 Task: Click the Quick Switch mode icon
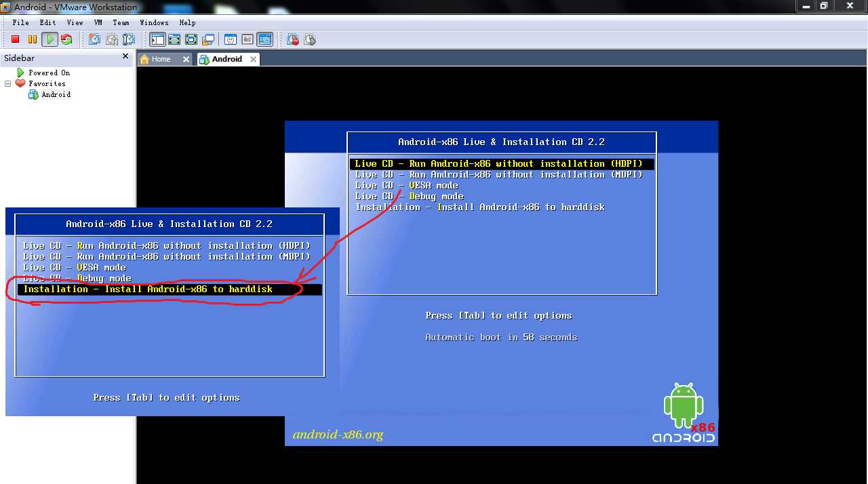pos(174,39)
